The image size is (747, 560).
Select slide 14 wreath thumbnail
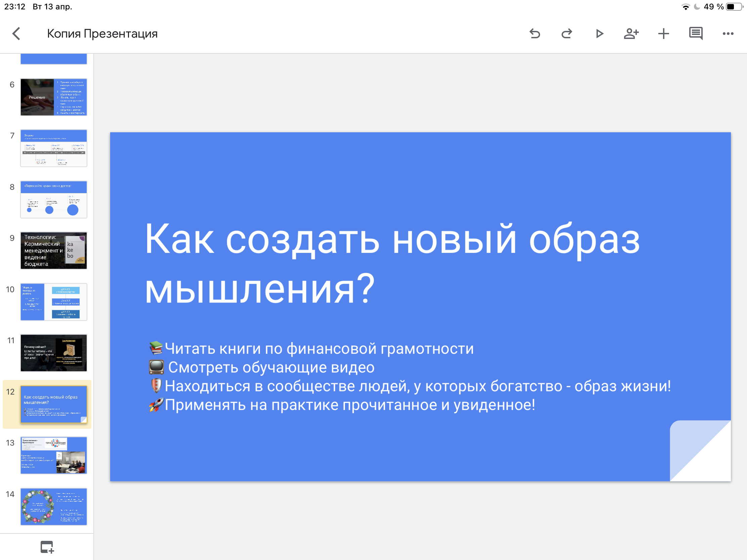click(54, 506)
